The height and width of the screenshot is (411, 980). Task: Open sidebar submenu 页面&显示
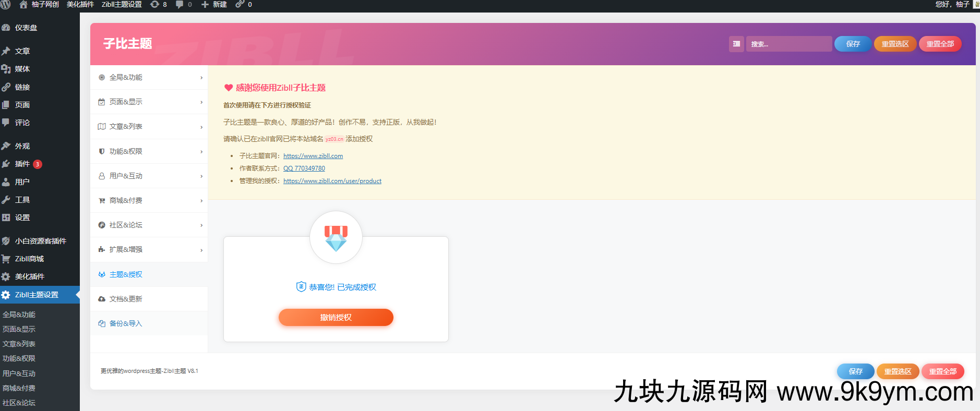tap(19, 329)
